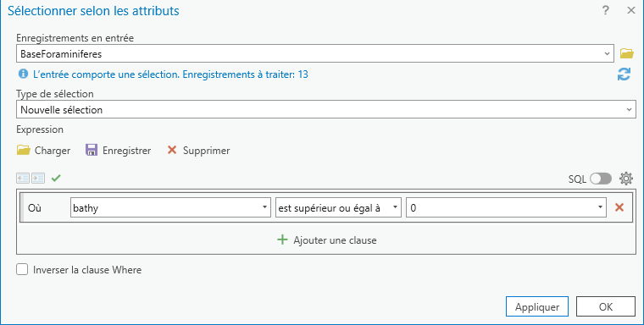Confirm with the OK button
Screen dimensions: 644x325
606,306
